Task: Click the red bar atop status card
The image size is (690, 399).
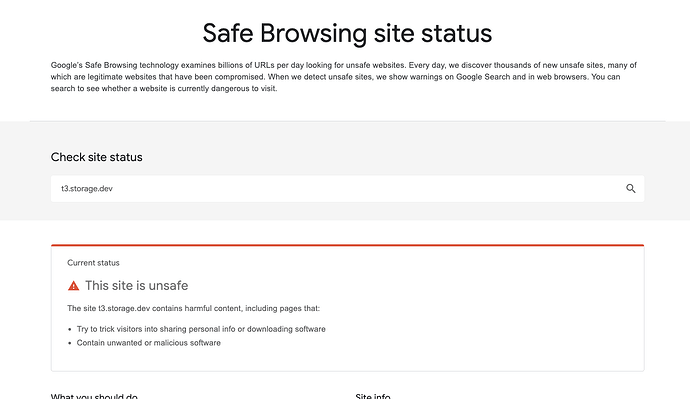Action: (347, 245)
